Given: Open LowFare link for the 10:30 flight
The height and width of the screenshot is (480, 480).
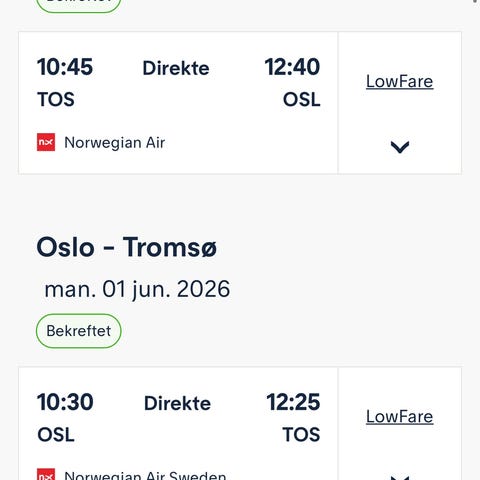Looking at the screenshot, I should 400,416.
